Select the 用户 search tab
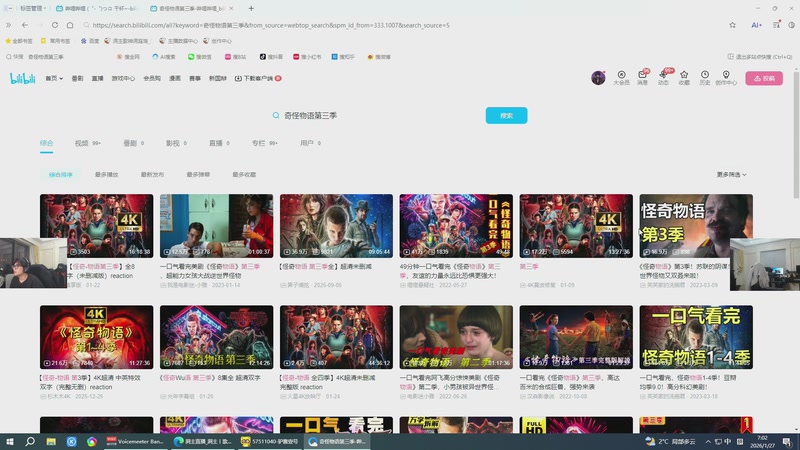The image size is (800, 450). point(310,143)
